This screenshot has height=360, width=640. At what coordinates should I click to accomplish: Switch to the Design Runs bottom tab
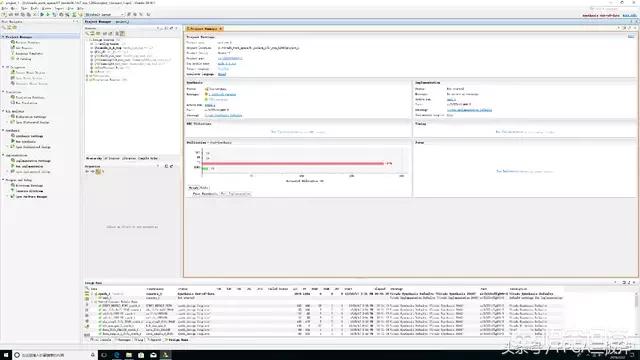[x=176, y=340]
